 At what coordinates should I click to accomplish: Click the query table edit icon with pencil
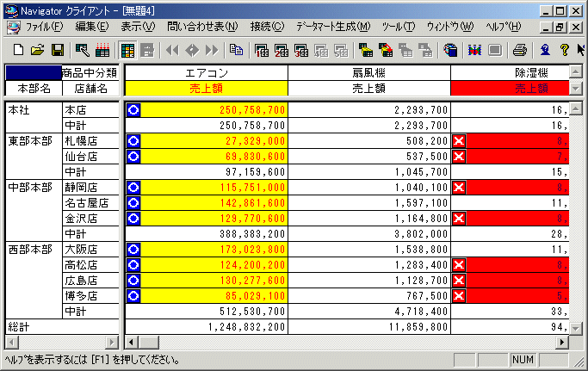coord(82,50)
